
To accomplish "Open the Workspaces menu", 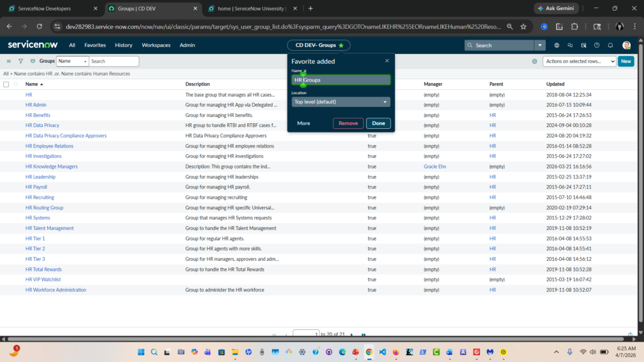I will click(x=155, y=45).
